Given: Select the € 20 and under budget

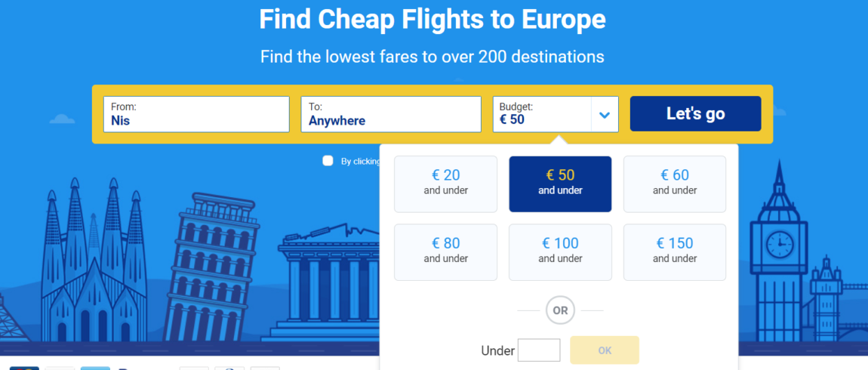Looking at the screenshot, I should click(x=445, y=184).
